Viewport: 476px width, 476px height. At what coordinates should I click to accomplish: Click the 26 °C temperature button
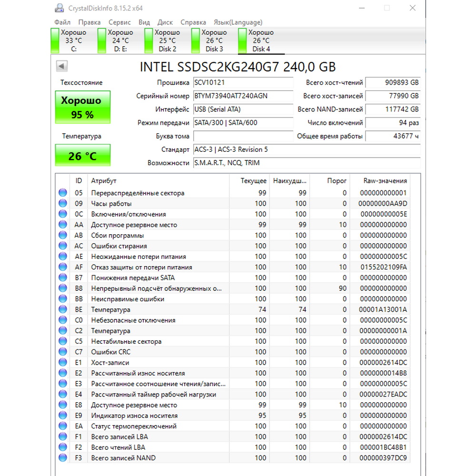pyautogui.click(x=82, y=156)
